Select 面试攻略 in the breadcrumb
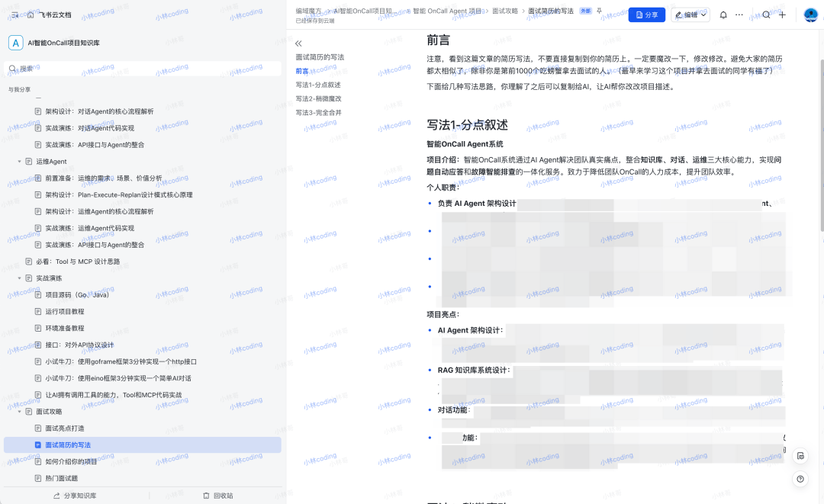Image resolution: width=824 pixels, height=504 pixels. [x=504, y=11]
